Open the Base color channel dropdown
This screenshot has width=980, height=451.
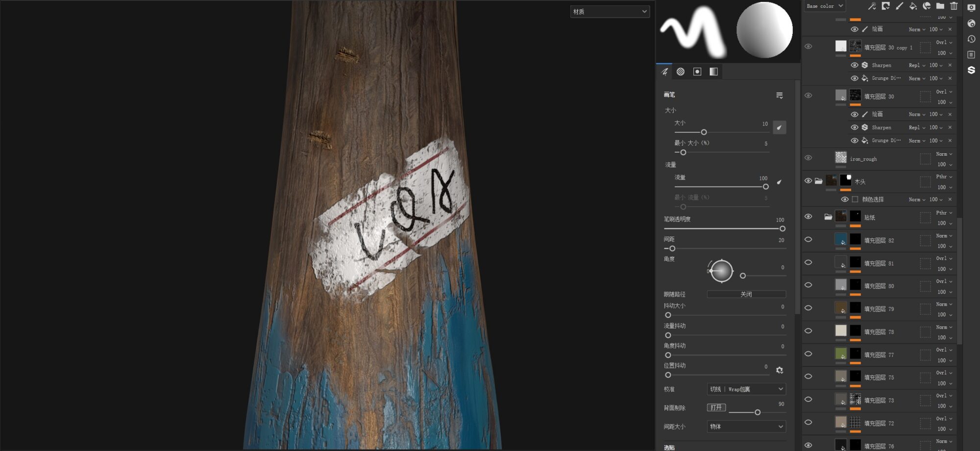[825, 6]
